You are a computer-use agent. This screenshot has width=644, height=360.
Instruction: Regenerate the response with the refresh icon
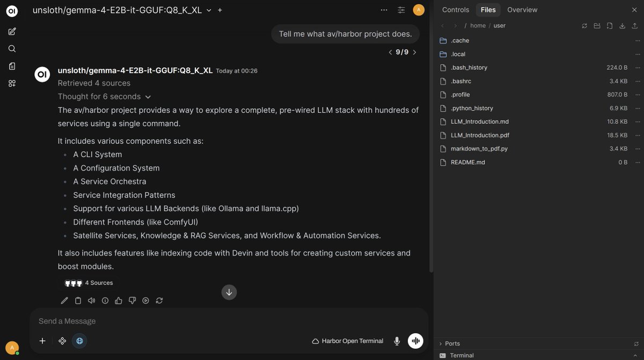(159, 300)
